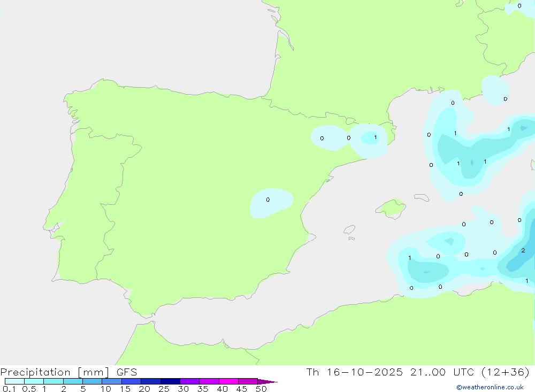The width and height of the screenshot is (535, 392).
Task: Click the '45' legend scale label
Action: click(x=242, y=389)
